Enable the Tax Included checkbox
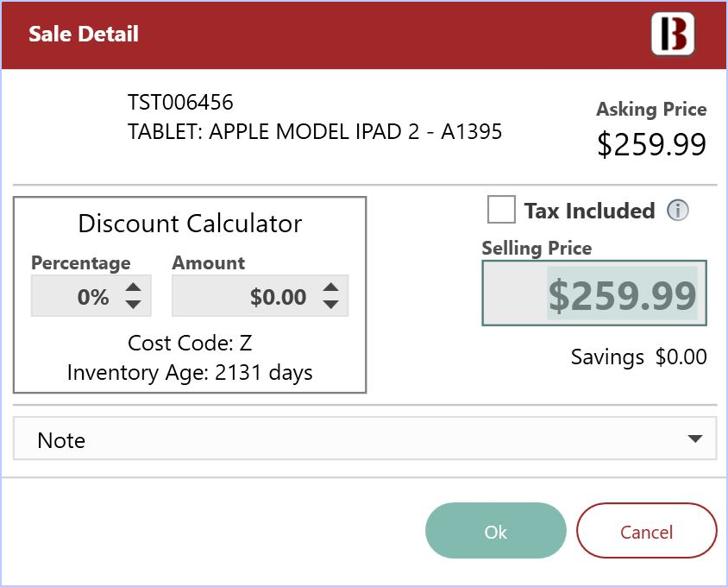Screen dimensions: 728x587 (x=501, y=210)
